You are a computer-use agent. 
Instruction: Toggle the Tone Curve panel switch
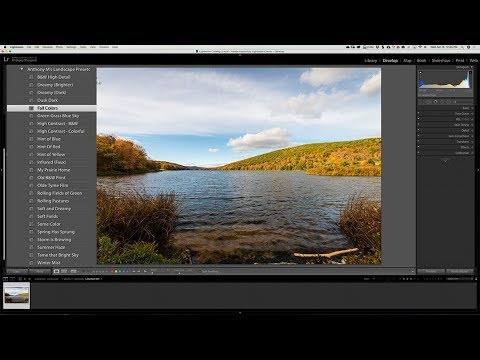coord(419,113)
